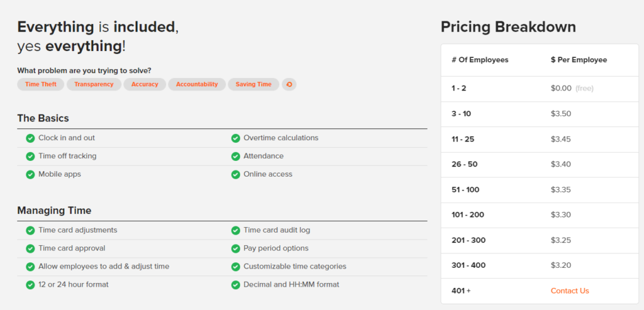Toggle the Transparency problem filter
The height and width of the screenshot is (310, 644).
(x=94, y=84)
